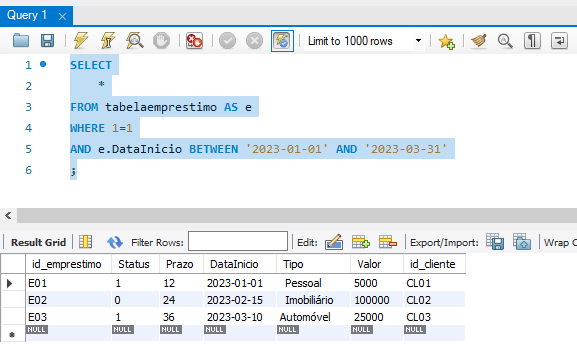Click the Imobiliário cell
The height and width of the screenshot is (362, 577).
click(x=314, y=300)
